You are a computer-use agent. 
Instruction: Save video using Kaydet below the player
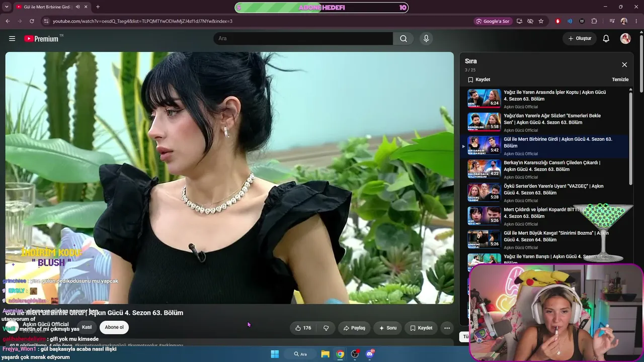[x=421, y=328]
